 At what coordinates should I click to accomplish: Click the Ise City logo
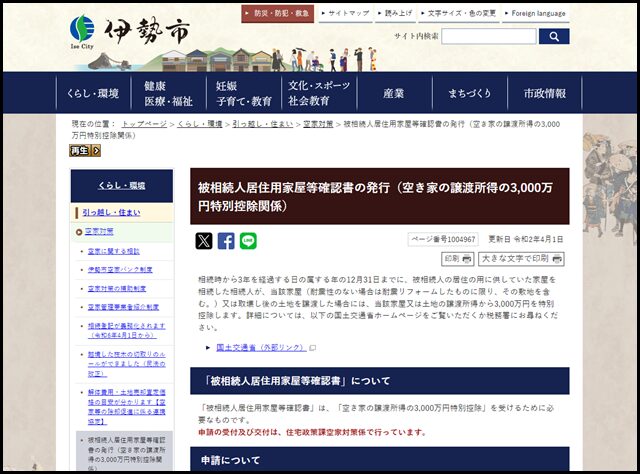click(129, 33)
